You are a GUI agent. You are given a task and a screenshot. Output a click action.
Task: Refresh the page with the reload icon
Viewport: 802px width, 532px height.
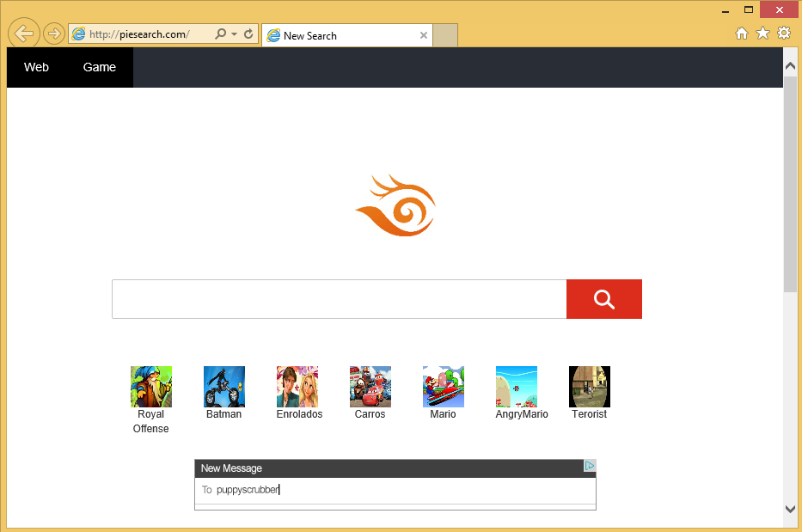click(248, 34)
